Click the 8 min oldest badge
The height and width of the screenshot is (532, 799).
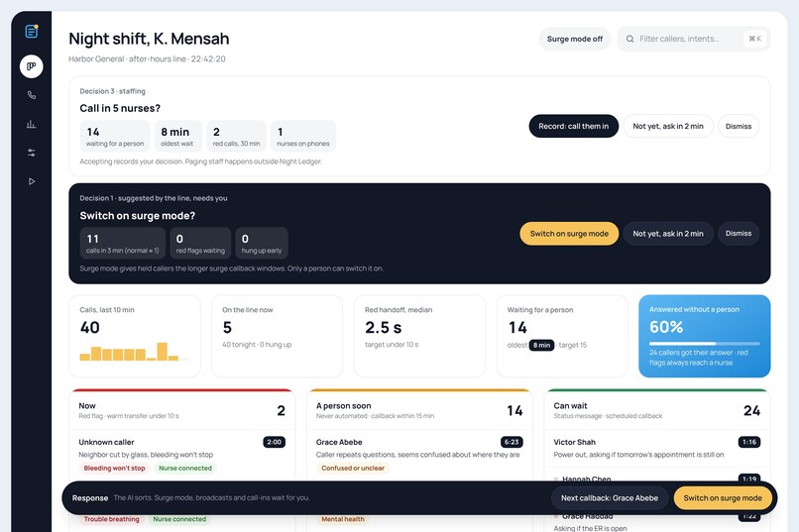coord(541,345)
